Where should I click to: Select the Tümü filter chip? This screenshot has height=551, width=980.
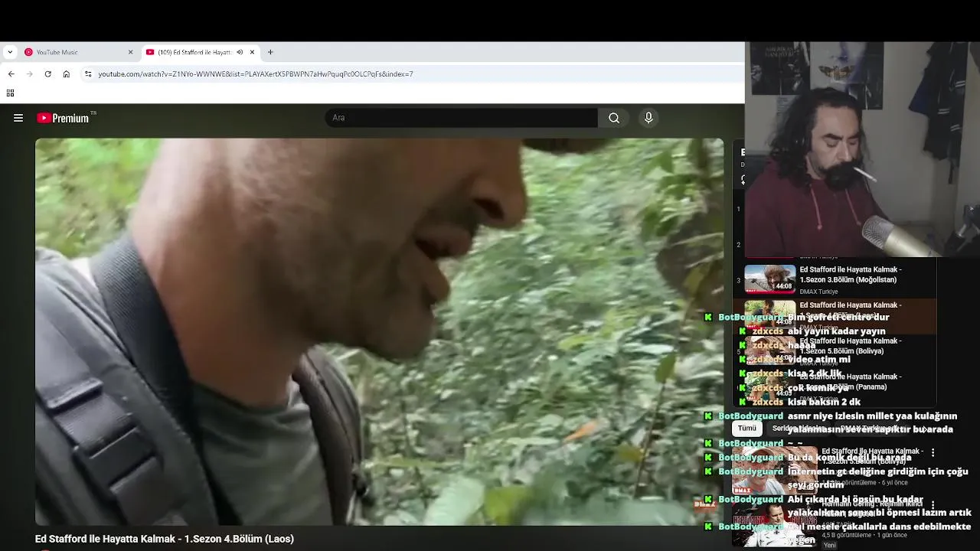coord(747,429)
